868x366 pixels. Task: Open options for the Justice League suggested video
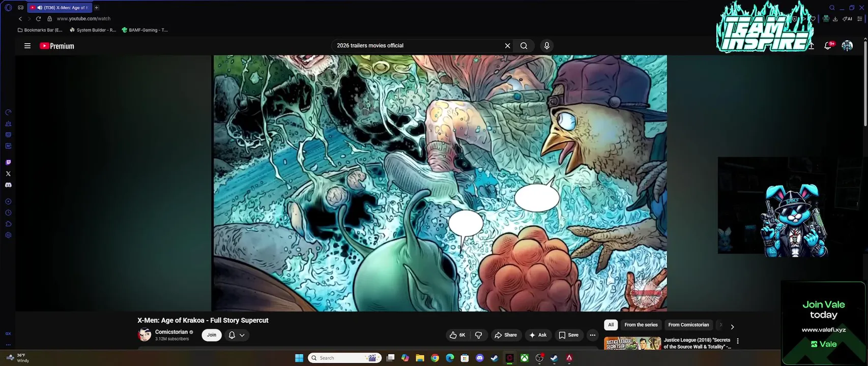point(738,341)
